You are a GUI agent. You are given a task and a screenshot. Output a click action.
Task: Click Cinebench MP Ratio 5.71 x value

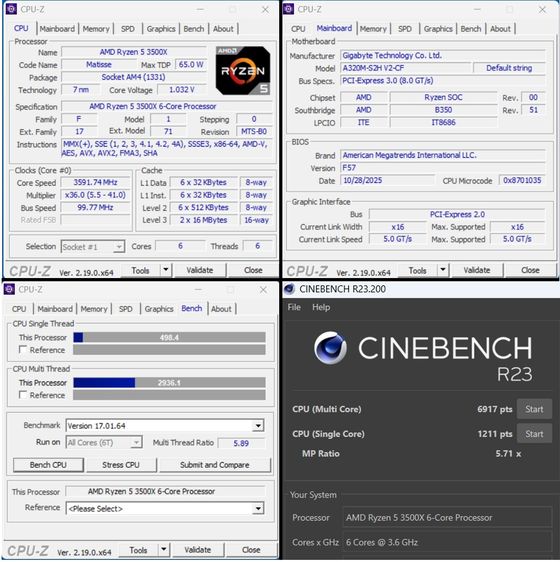point(508,453)
